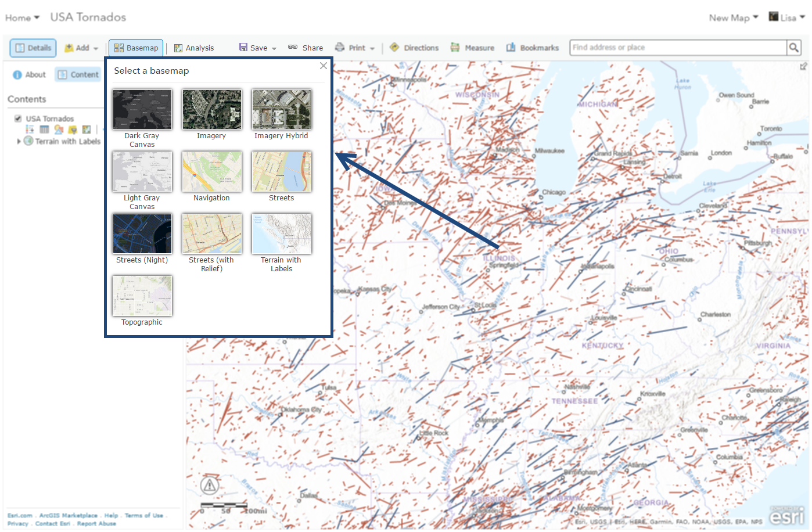Open the Measure tool
Image resolution: width=812 pixels, height=532 pixels.
tap(472, 48)
